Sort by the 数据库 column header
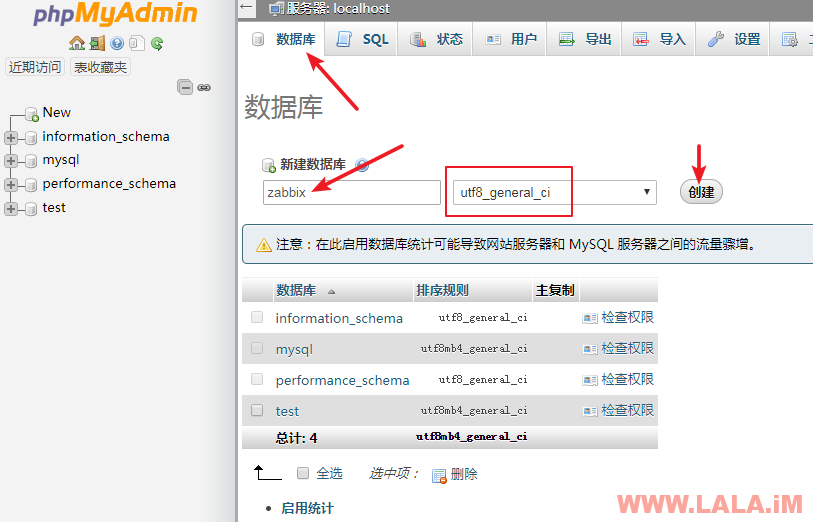813x522 pixels. 296,291
